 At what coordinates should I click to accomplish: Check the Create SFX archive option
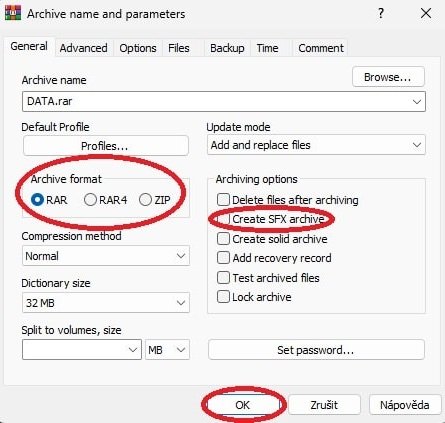(223, 219)
